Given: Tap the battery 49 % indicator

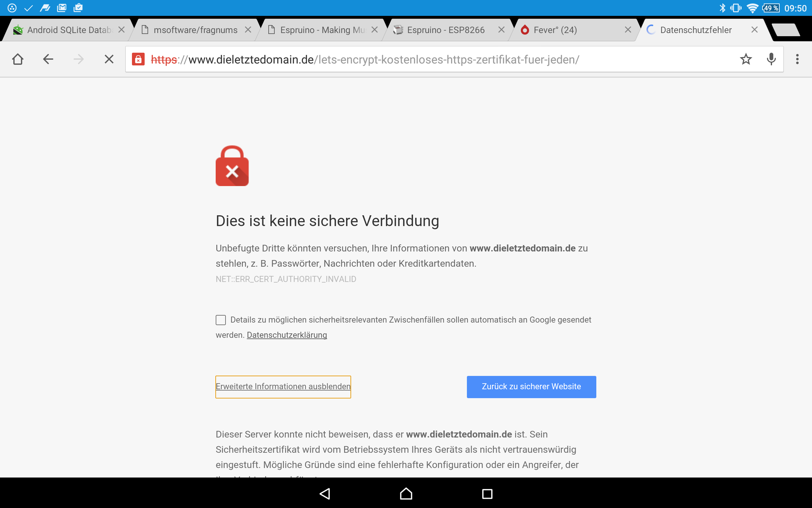Looking at the screenshot, I should click(771, 8).
